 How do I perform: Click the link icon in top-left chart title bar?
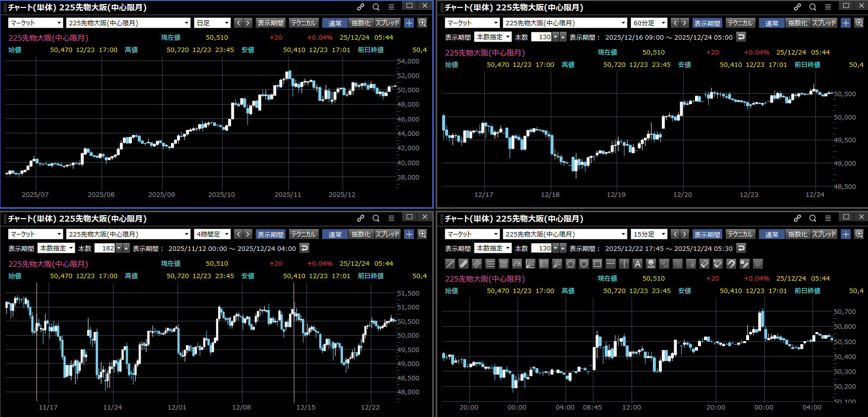[x=361, y=7]
